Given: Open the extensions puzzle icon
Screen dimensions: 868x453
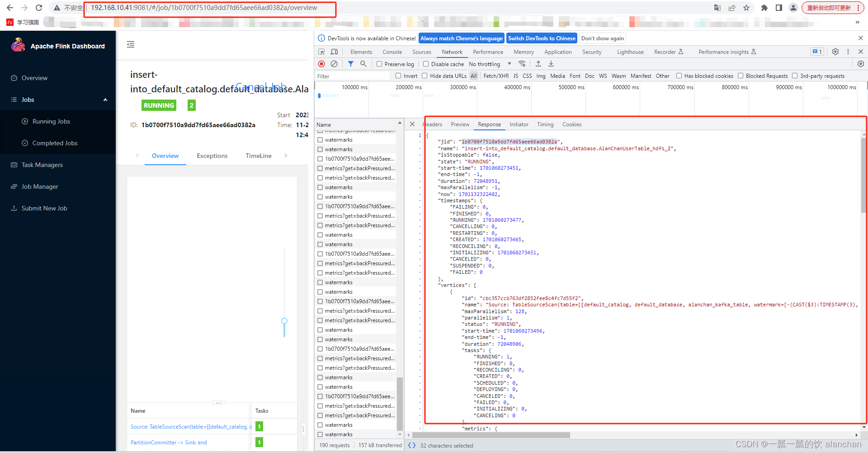Looking at the screenshot, I should [x=764, y=8].
